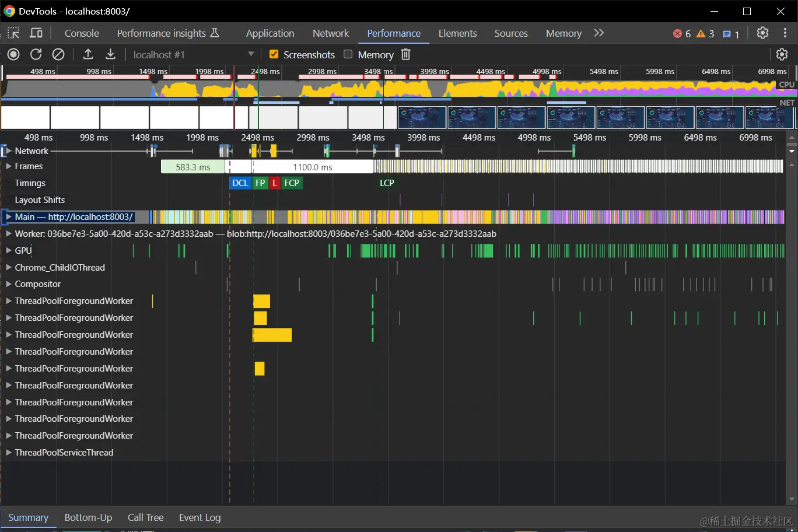Expand the Chrome_ChildIOThread track

coord(9,267)
